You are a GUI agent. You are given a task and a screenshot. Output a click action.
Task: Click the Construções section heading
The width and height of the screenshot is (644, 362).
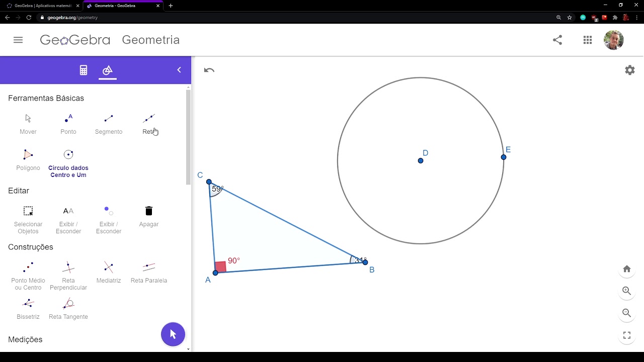pyautogui.click(x=31, y=247)
